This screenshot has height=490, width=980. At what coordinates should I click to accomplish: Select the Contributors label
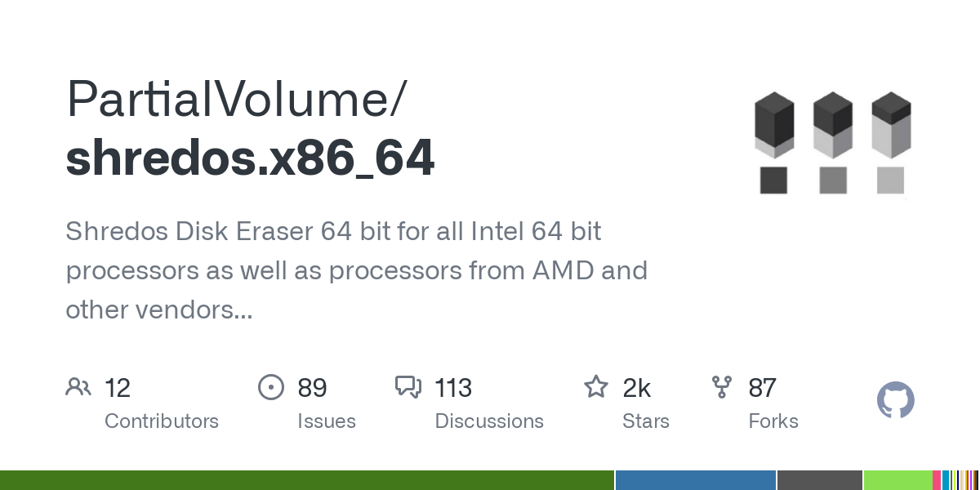coord(162,421)
